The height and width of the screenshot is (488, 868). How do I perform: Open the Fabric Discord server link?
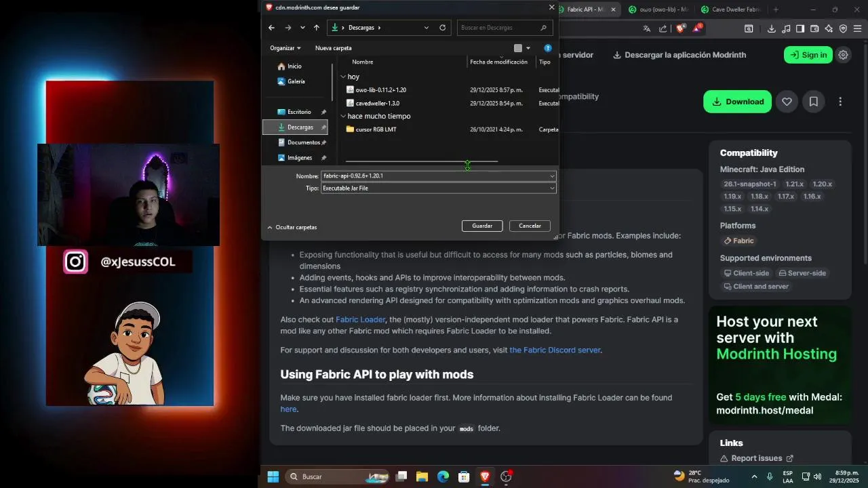point(555,350)
